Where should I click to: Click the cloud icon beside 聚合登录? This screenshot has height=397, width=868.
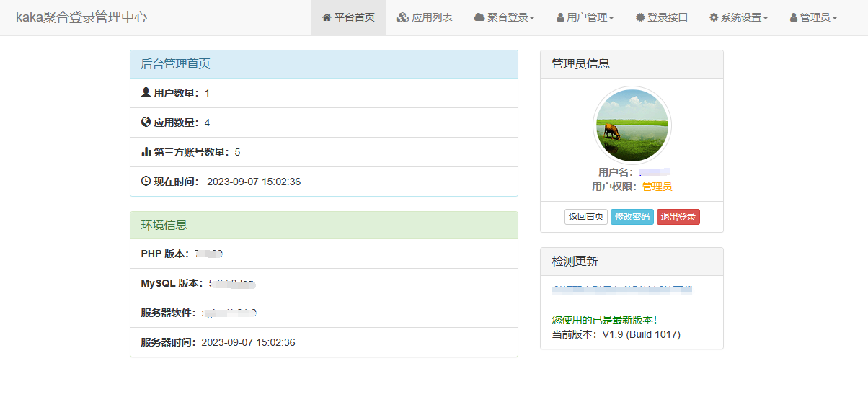[479, 17]
